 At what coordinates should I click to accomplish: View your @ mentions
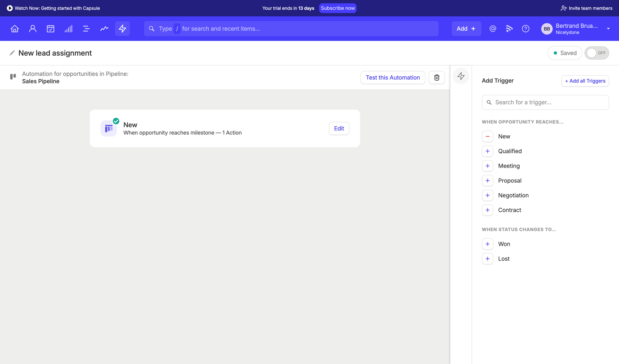pos(493,29)
